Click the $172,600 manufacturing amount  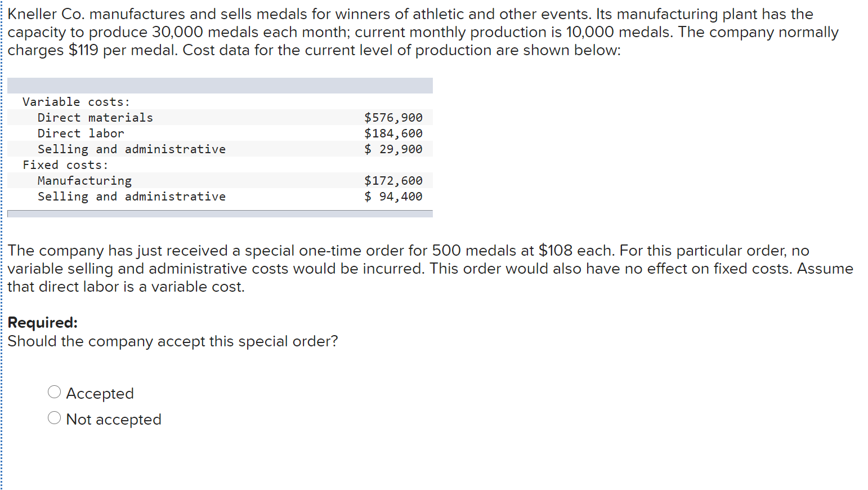[x=393, y=181]
